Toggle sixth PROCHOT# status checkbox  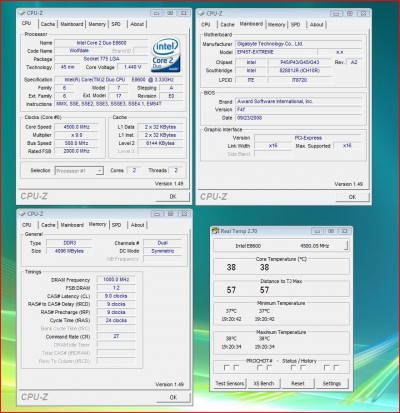(x=303, y=367)
